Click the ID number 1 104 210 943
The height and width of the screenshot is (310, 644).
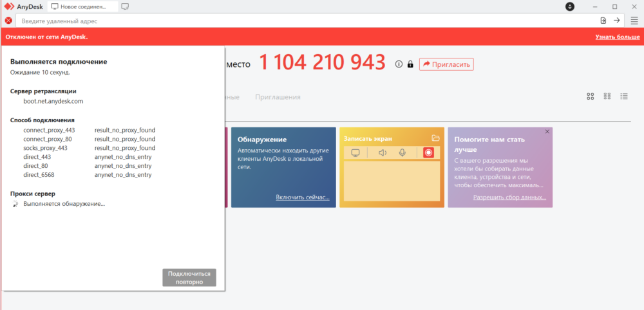[x=323, y=62]
